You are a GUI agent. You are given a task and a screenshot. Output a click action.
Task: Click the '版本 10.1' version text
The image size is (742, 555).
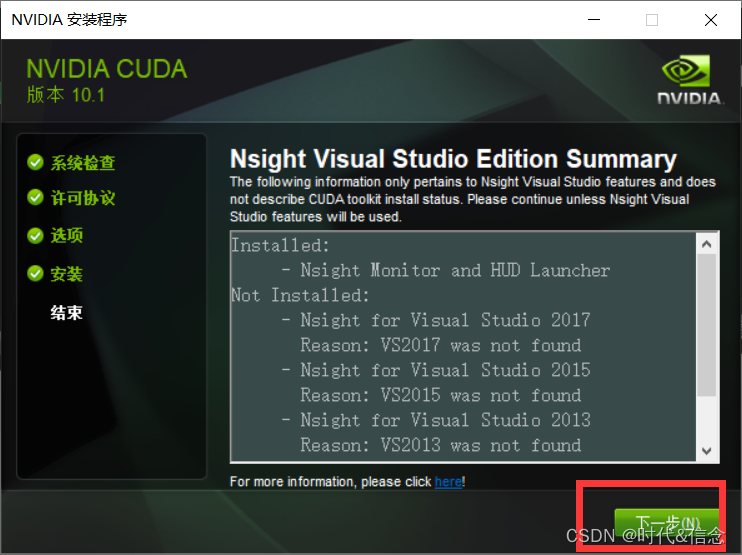click(66, 95)
